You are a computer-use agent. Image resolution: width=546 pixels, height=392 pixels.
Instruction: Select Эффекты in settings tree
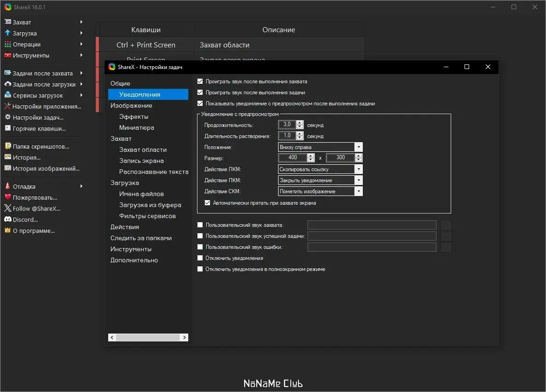134,116
